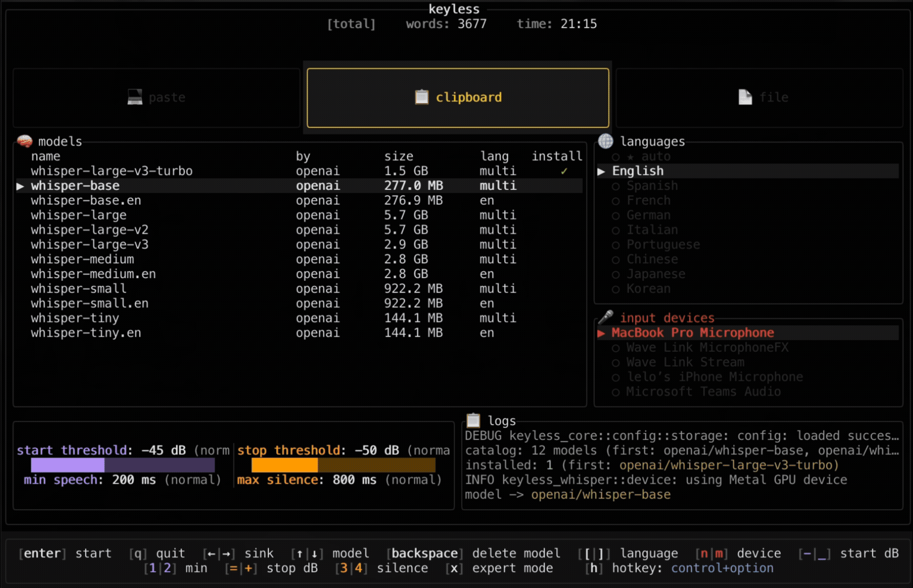
Task: Click the arrow marker beside whisper-base
Action: tap(20, 186)
